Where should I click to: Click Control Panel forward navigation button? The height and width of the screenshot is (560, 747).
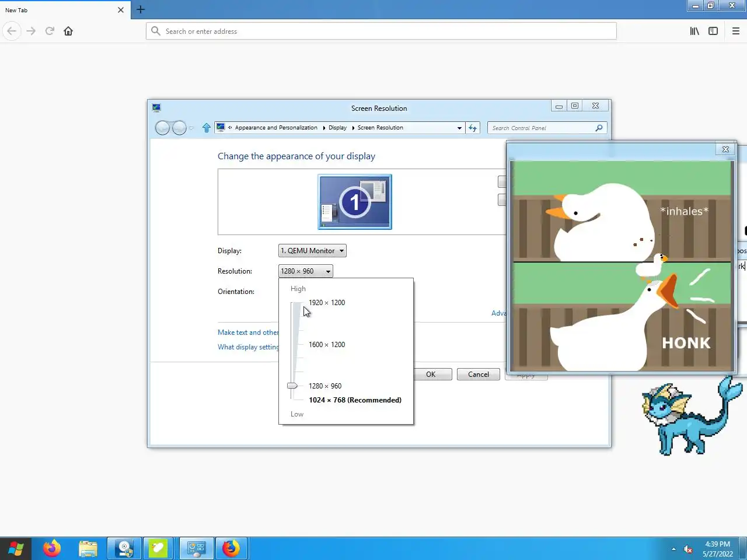[x=179, y=128]
